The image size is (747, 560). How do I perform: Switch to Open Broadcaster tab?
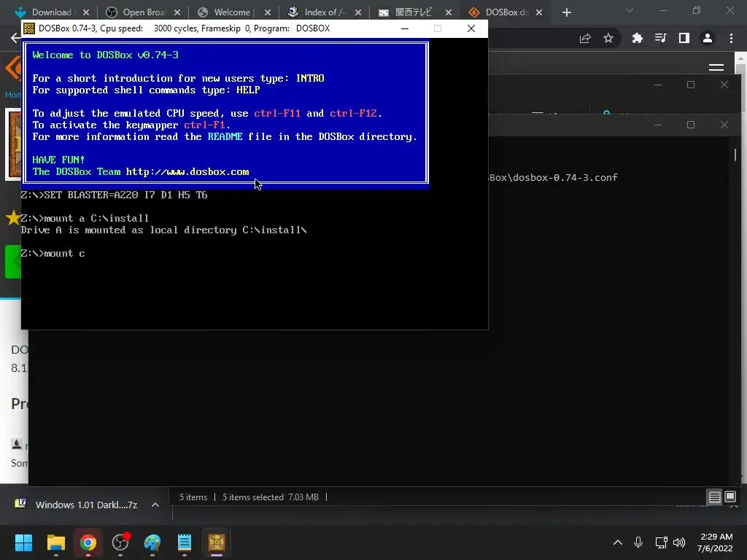click(143, 12)
